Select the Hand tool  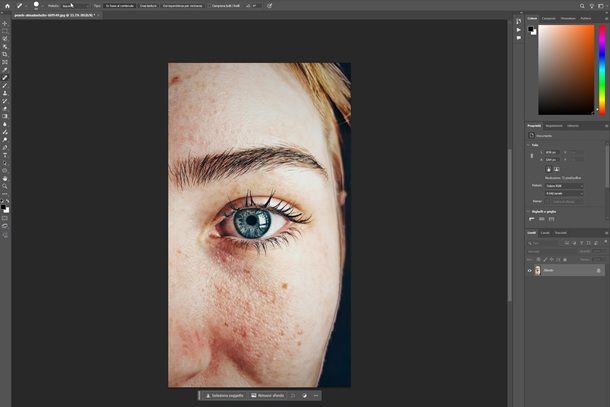5,179
